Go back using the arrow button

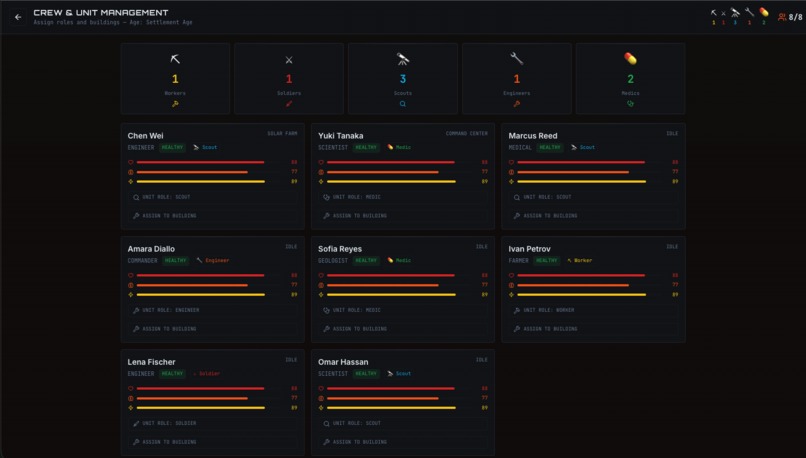click(18, 17)
